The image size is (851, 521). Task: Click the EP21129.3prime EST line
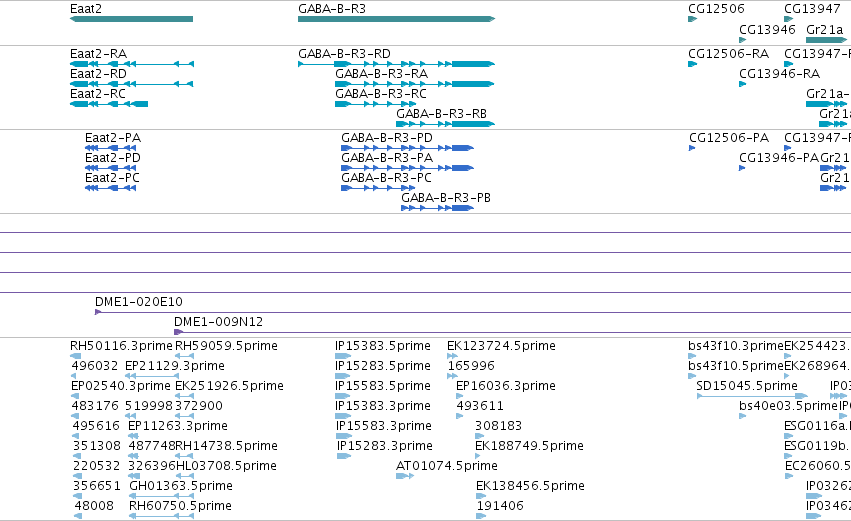coord(152,376)
